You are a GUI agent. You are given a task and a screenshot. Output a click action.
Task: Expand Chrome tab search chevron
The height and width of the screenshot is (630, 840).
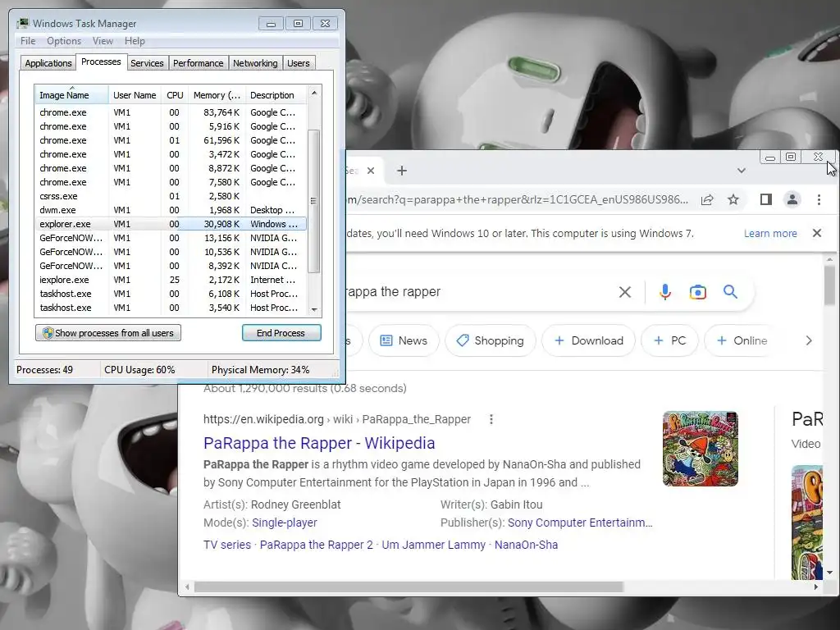[742, 171]
